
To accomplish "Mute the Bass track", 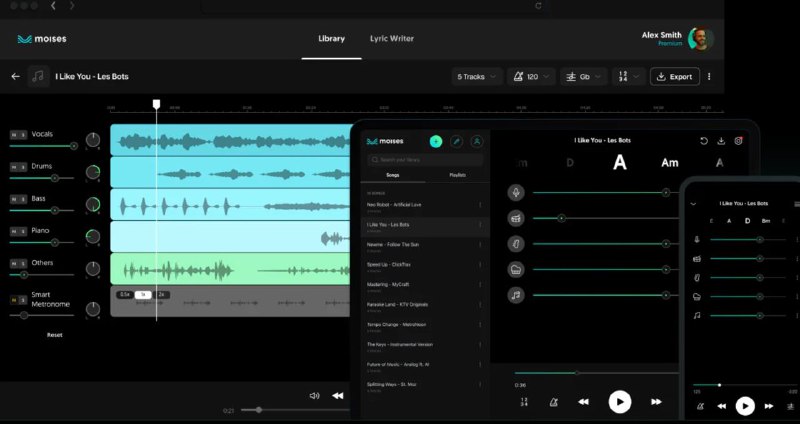I will [14, 199].
